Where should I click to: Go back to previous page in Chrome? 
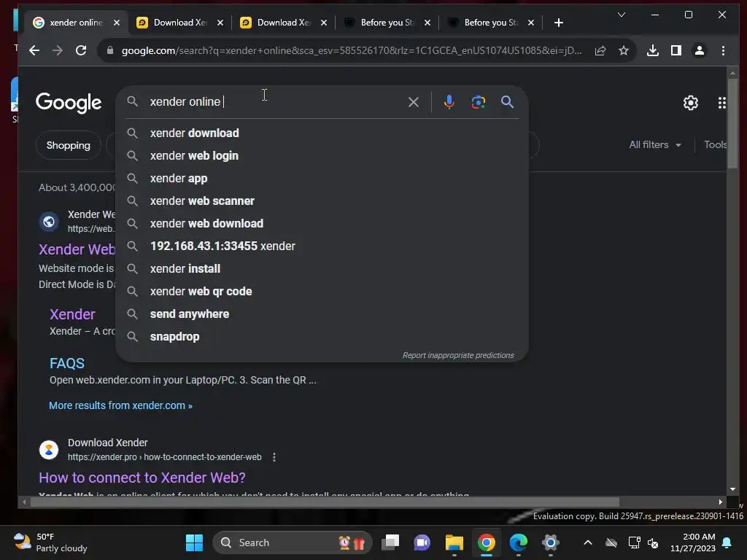pyautogui.click(x=34, y=50)
